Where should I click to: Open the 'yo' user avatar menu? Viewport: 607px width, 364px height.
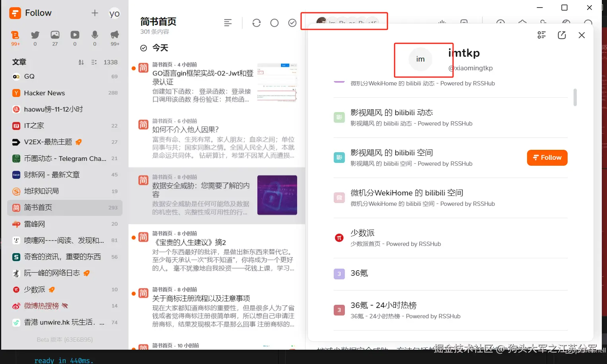coord(115,14)
